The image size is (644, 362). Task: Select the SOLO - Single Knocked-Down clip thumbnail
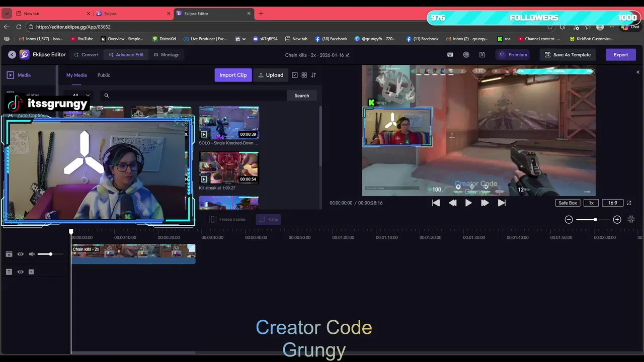click(229, 122)
